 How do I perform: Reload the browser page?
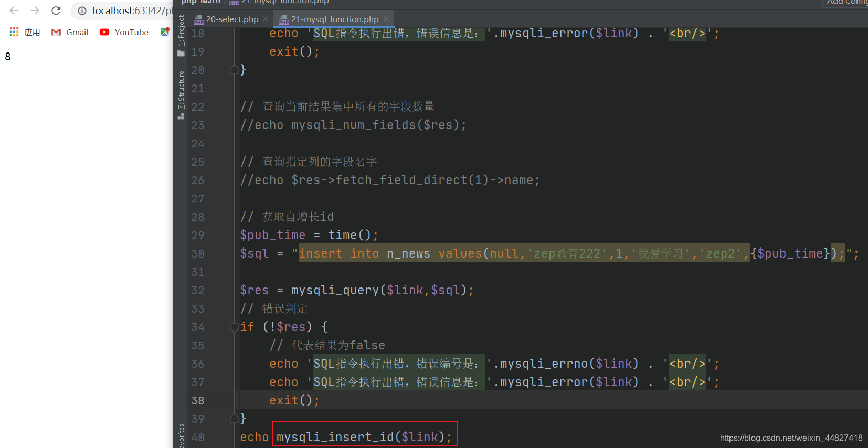pyautogui.click(x=56, y=10)
